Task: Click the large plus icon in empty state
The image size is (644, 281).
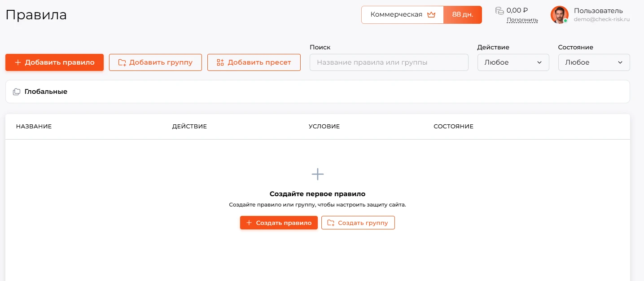Action: (x=318, y=174)
